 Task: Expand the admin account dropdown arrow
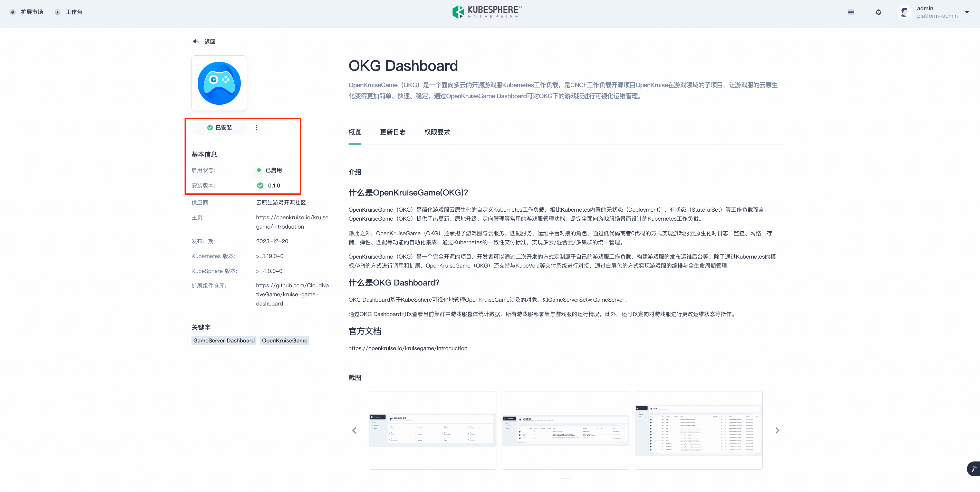pos(967,12)
